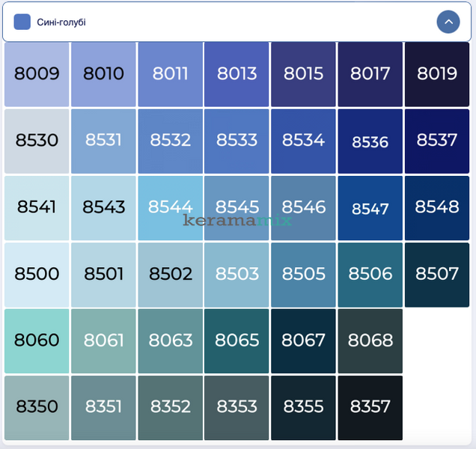The image size is (476, 449).
Task: Choose color swatch 8534
Action: (x=303, y=141)
